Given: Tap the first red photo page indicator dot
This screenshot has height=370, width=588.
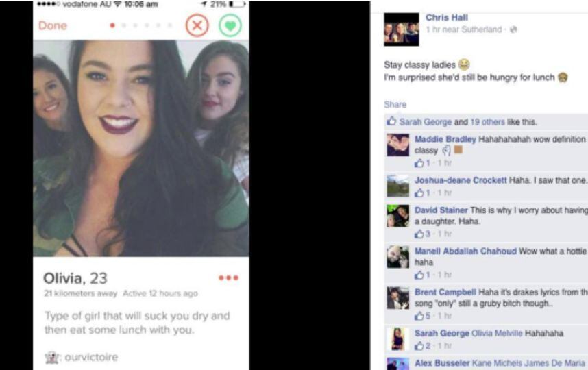Looking at the screenshot, I should 112,25.
